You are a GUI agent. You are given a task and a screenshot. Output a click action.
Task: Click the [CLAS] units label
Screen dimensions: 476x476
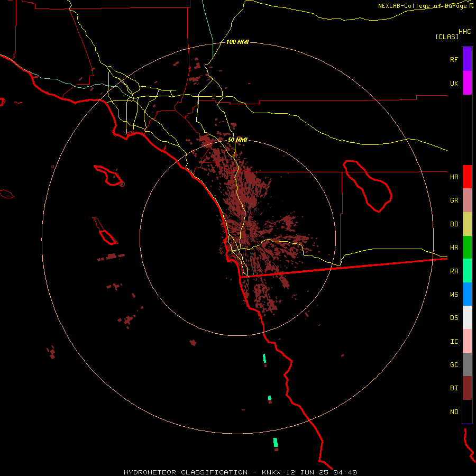447,36
